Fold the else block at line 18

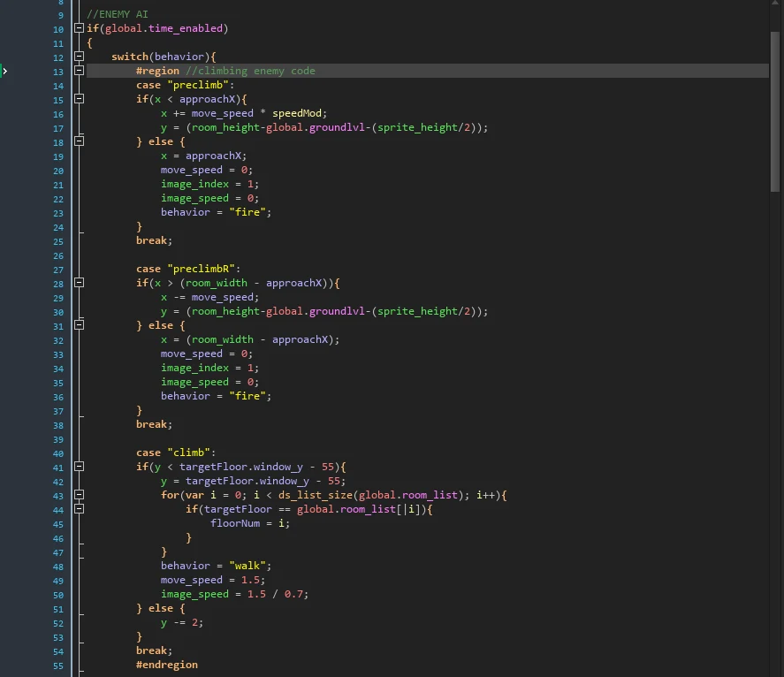pyautogui.click(x=79, y=141)
